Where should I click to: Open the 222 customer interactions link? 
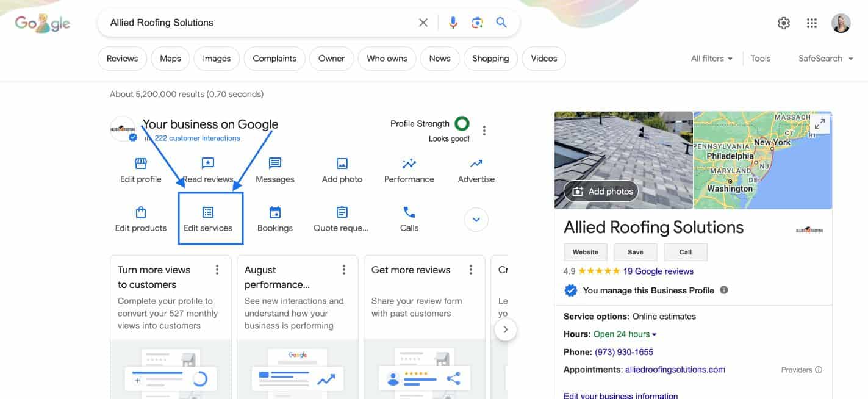click(197, 138)
